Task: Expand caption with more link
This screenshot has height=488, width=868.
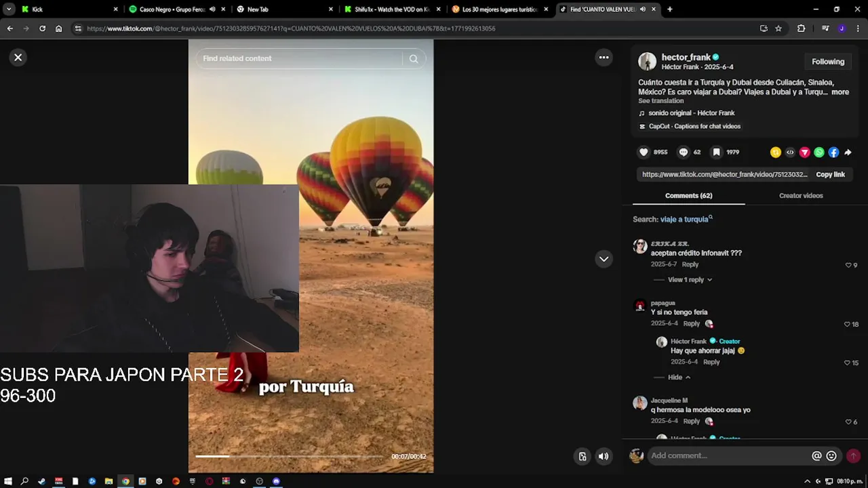Action: (x=840, y=92)
